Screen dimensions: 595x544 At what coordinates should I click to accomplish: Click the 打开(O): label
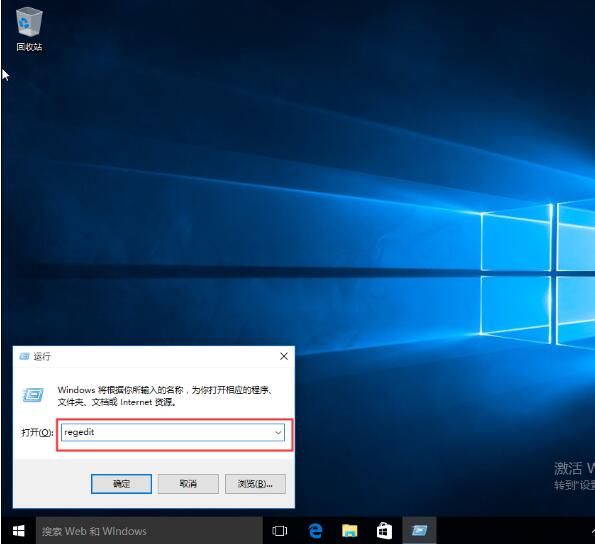point(37,432)
